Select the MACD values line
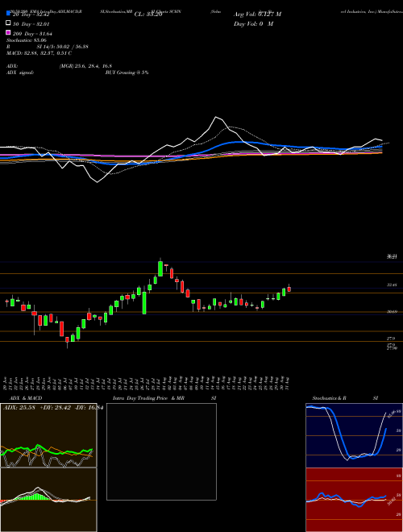Viewport: 403px width, 532px height. click(39, 53)
